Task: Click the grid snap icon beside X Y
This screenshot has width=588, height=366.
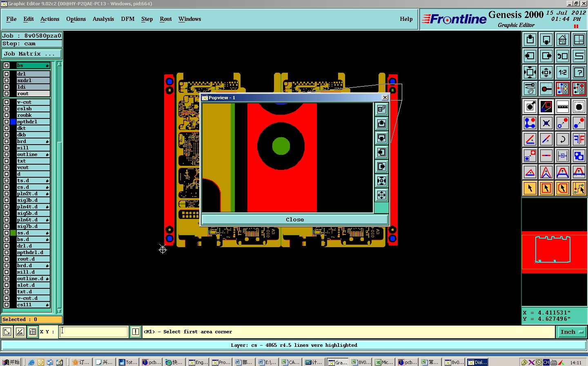Action: point(33,332)
